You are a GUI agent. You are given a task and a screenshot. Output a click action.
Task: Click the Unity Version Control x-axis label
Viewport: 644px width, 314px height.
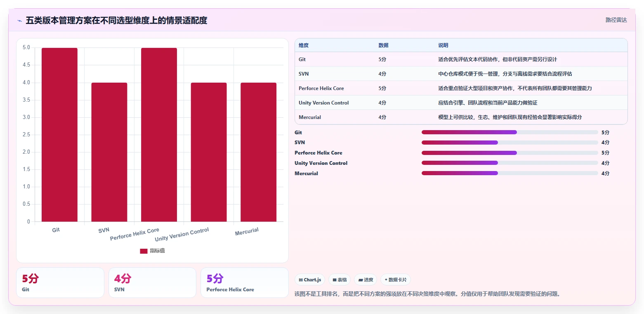tap(182, 235)
